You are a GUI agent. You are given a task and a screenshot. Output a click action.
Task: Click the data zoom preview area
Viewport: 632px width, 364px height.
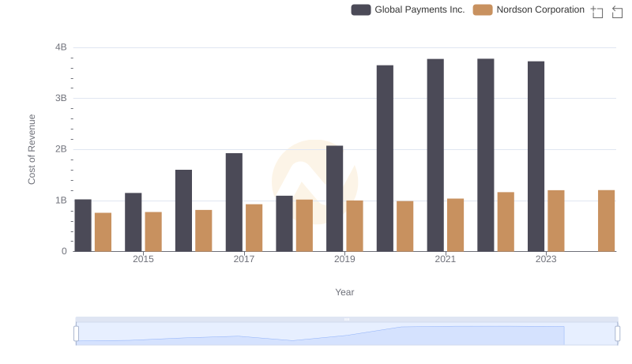tap(347, 334)
